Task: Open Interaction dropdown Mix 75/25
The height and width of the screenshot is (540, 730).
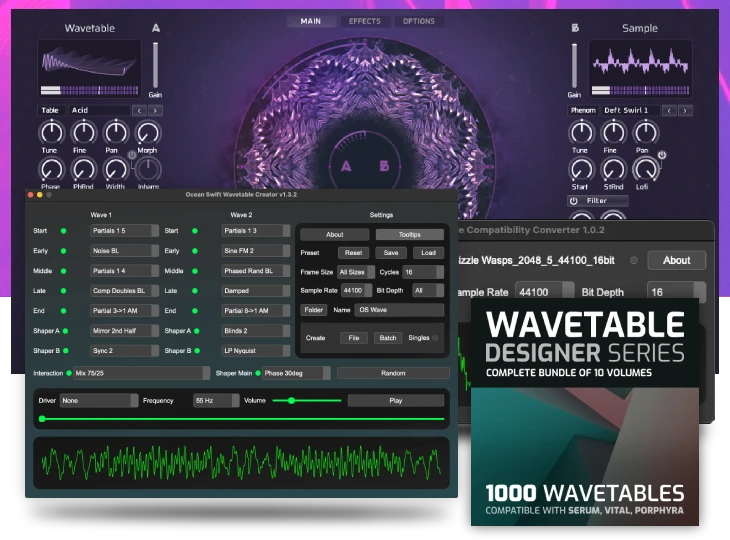Action: click(142, 373)
